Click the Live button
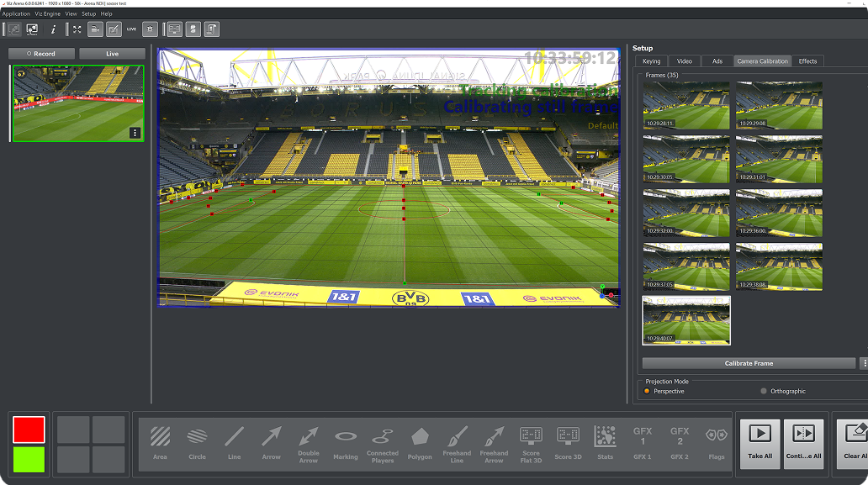 pos(113,54)
